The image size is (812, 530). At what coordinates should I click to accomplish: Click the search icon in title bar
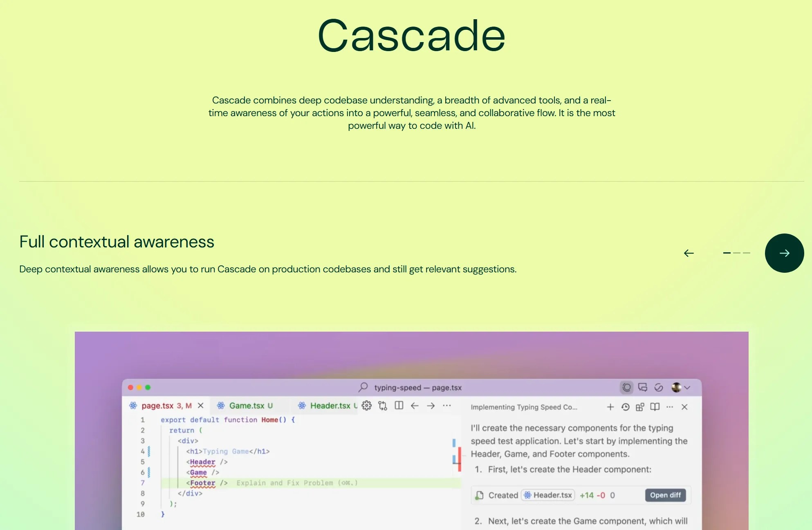point(363,387)
